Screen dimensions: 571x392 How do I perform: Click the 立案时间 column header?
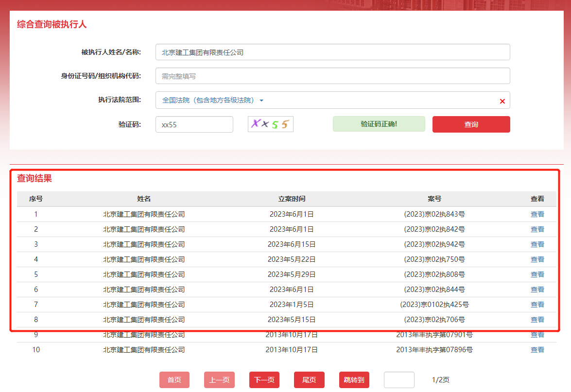[x=292, y=199]
